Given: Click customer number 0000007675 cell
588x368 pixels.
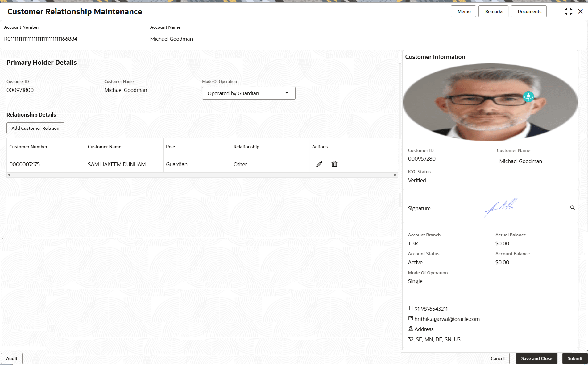Looking at the screenshot, I should tap(46, 164).
